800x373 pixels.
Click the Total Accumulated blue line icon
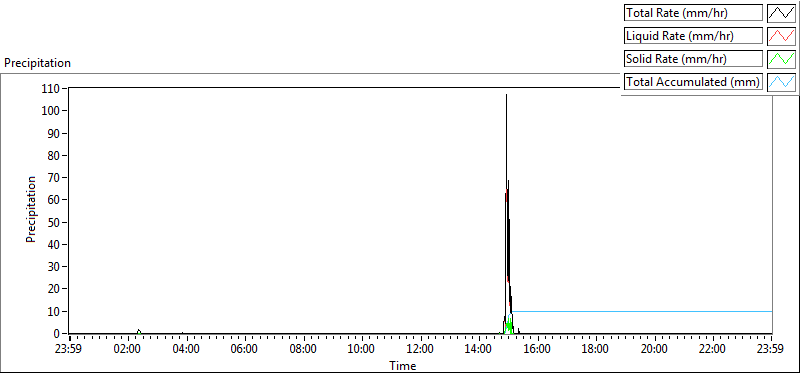[781, 82]
